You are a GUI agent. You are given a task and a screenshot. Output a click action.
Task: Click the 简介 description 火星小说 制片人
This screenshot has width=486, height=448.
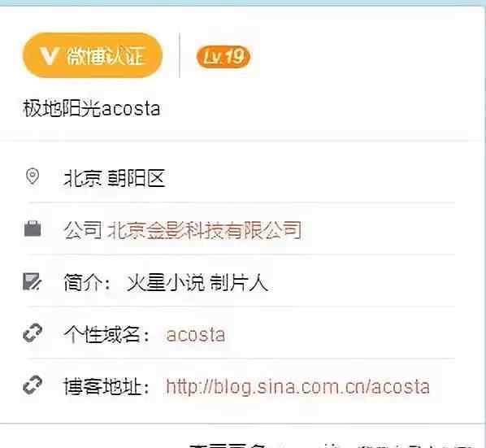click(197, 283)
